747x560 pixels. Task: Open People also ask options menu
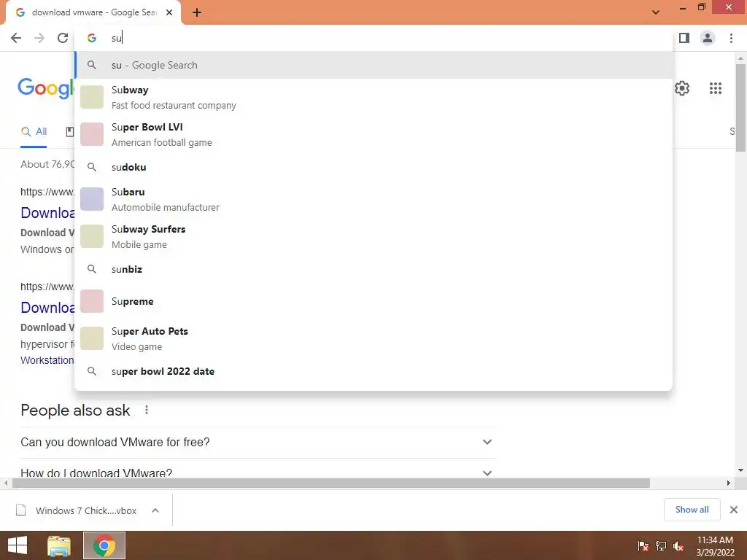tap(147, 410)
